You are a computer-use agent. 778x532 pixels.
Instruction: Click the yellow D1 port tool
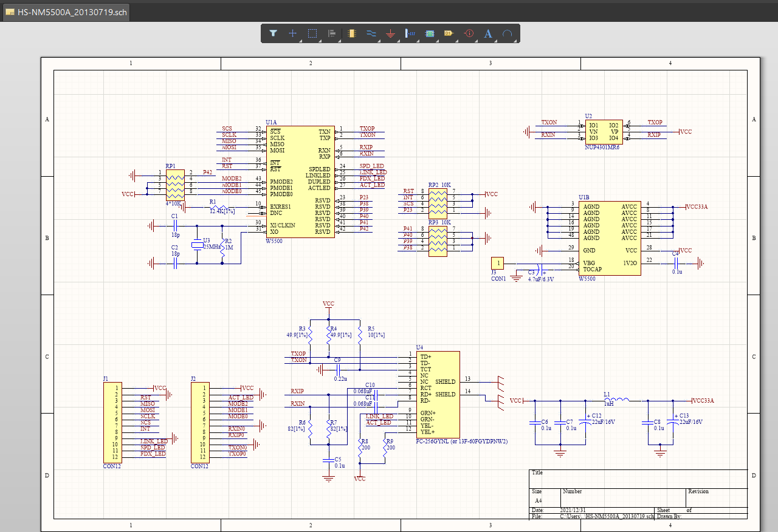pyautogui.click(x=449, y=33)
